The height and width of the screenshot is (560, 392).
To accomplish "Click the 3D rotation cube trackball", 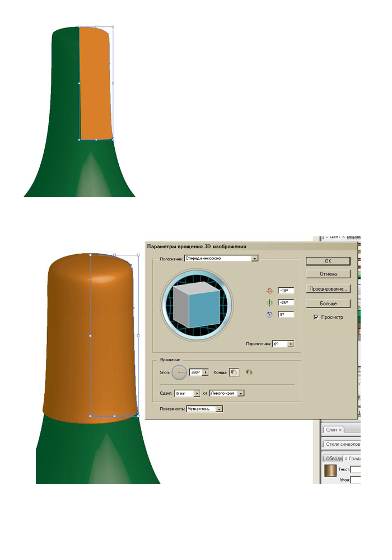I will coord(197,305).
